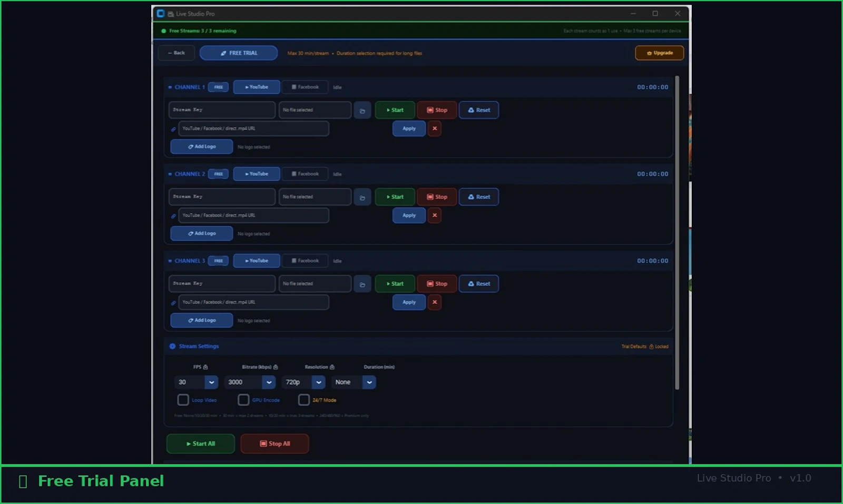
Task: Click the Locked padlock in Trial Defaults
Action: 651,347
